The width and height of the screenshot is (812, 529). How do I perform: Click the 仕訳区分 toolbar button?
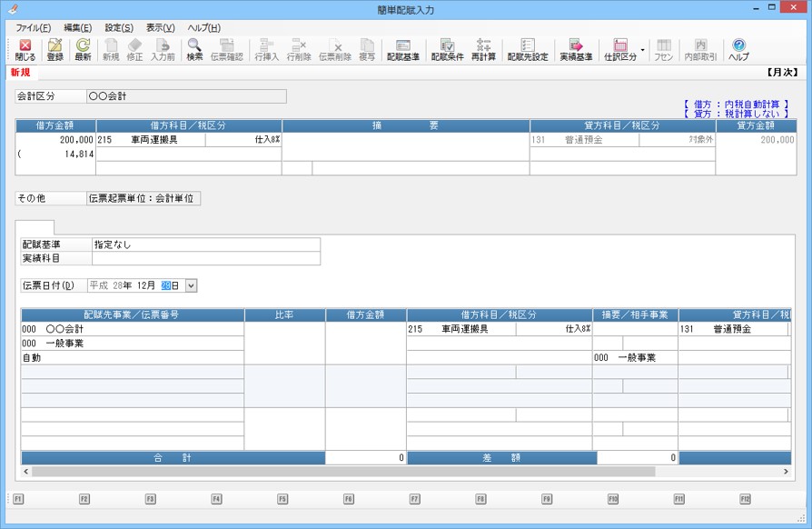click(x=619, y=49)
